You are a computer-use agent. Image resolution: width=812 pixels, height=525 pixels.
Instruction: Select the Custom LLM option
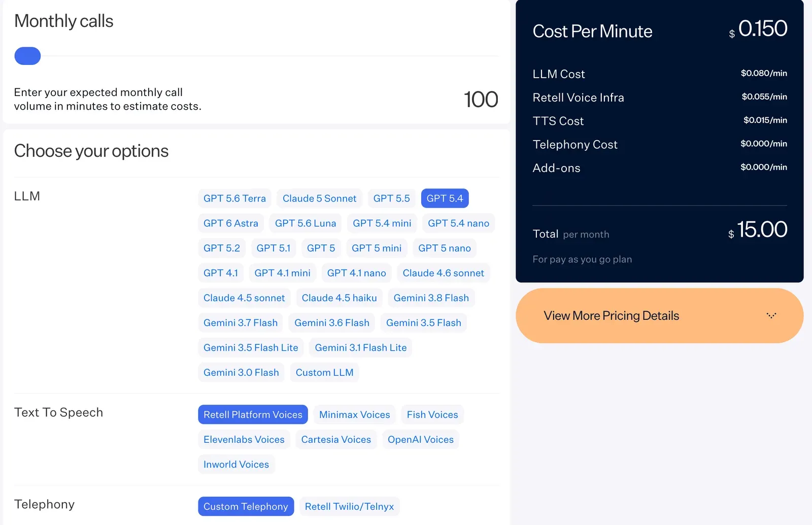(324, 373)
